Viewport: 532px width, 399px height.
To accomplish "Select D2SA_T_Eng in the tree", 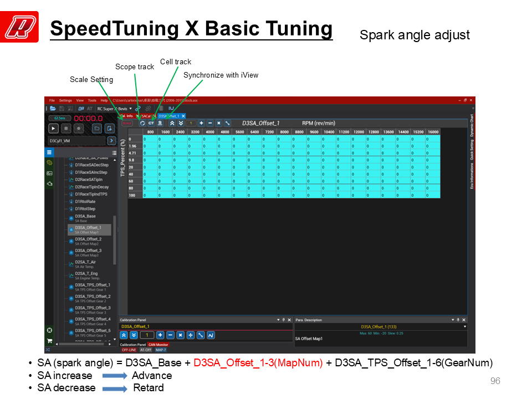I will pos(87,275).
